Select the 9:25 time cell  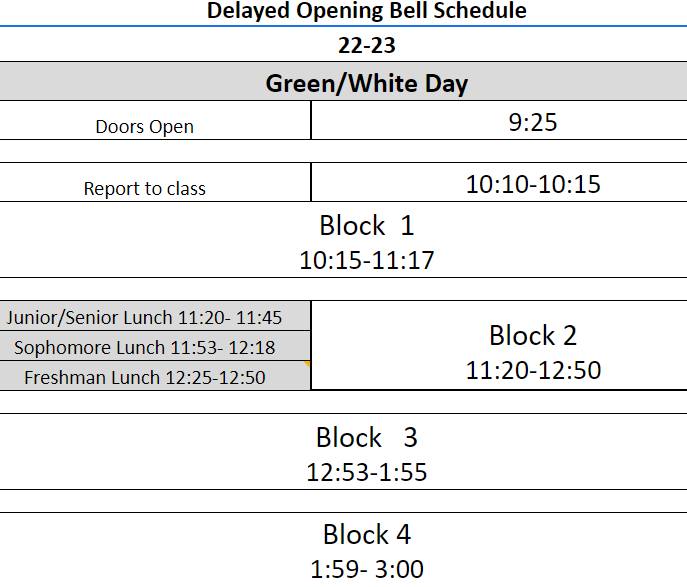click(x=499, y=120)
